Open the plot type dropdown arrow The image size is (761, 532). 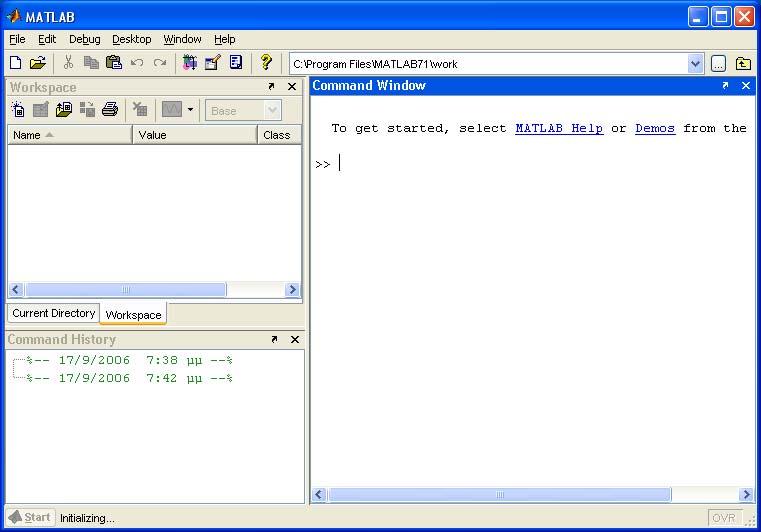tap(191, 109)
